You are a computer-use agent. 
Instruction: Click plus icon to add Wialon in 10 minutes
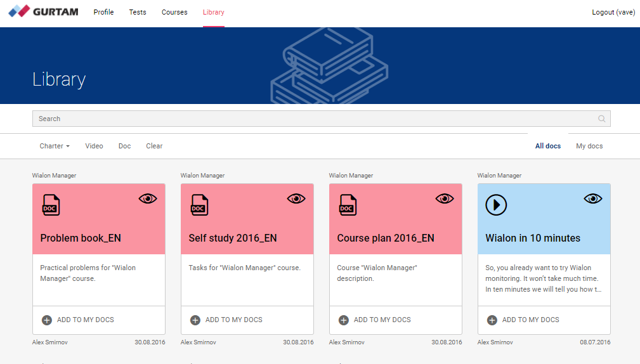click(492, 320)
